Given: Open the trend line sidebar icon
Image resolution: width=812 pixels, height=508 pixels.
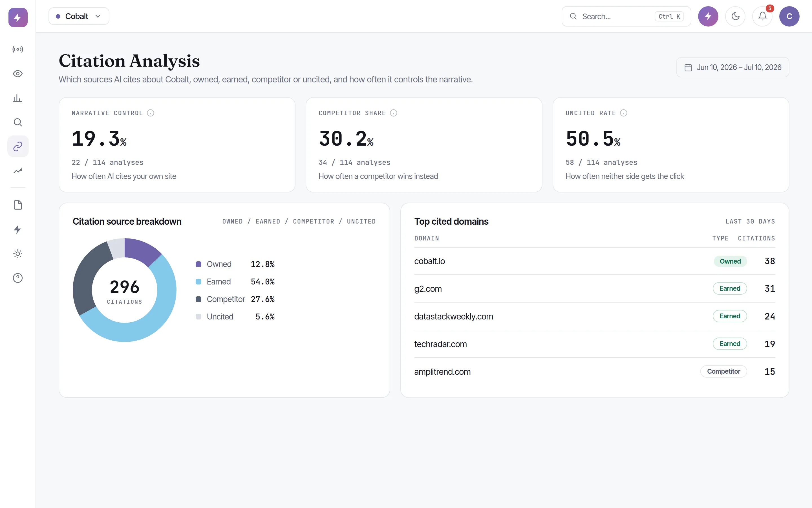Looking at the screenshot, I should pyautogui.click(x=18, y=171).
